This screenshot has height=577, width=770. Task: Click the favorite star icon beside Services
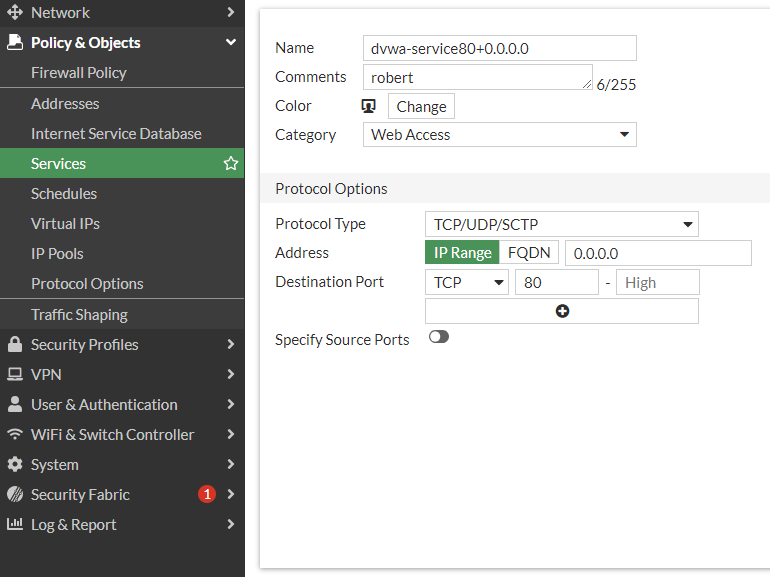pyautogui.click(x=231, y=163)
